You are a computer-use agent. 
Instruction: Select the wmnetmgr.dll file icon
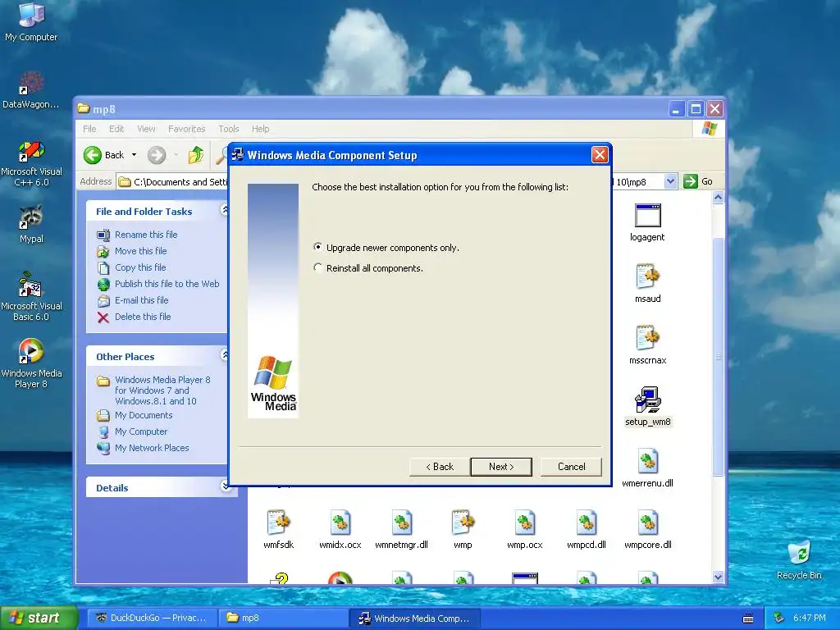pos(402,523)
